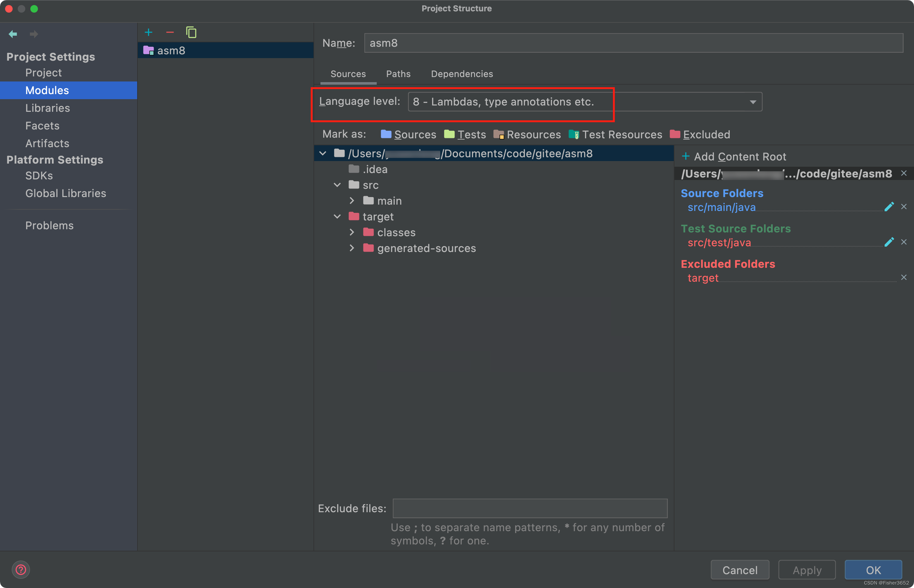Viewport: 914px width, 588px height.
Task: Select the main folder row
Action: click(494, 201)
